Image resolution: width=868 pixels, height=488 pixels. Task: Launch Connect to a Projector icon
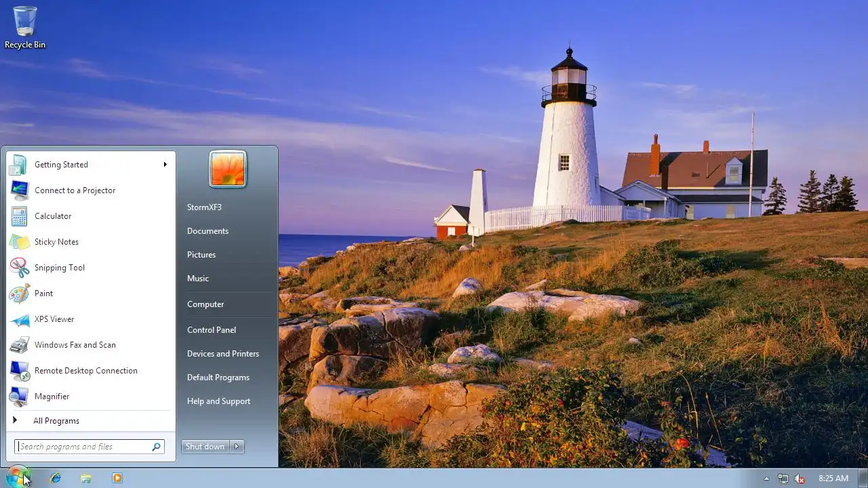[19, 190]
